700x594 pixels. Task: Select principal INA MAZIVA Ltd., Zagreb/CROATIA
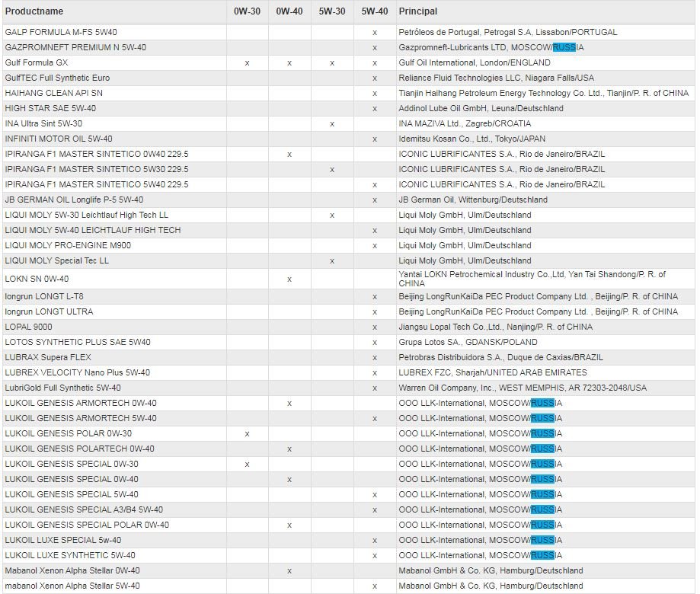coord(465,123)
